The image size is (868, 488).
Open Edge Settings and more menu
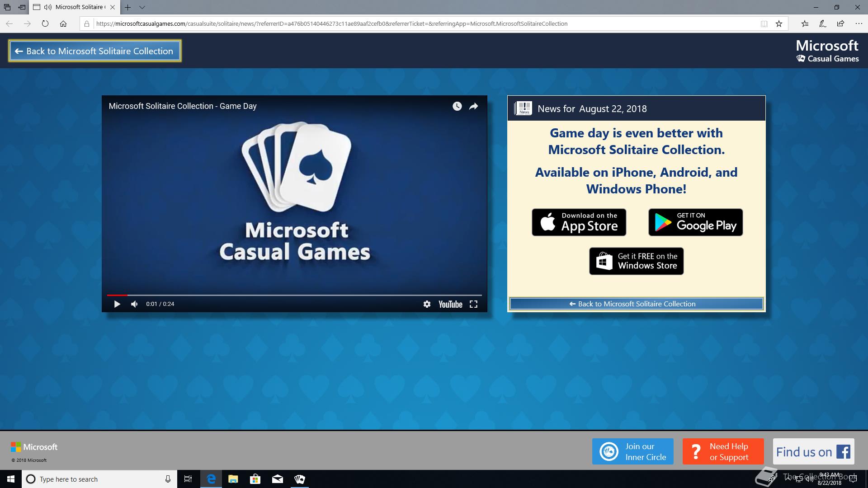[859, 23]
